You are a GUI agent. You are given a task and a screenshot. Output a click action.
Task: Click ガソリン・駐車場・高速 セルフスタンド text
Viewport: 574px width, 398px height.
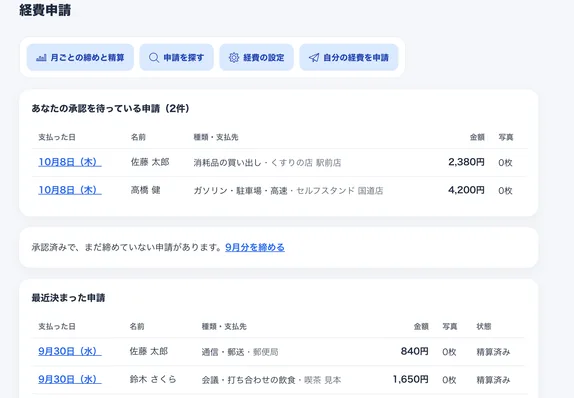(274, 190)
